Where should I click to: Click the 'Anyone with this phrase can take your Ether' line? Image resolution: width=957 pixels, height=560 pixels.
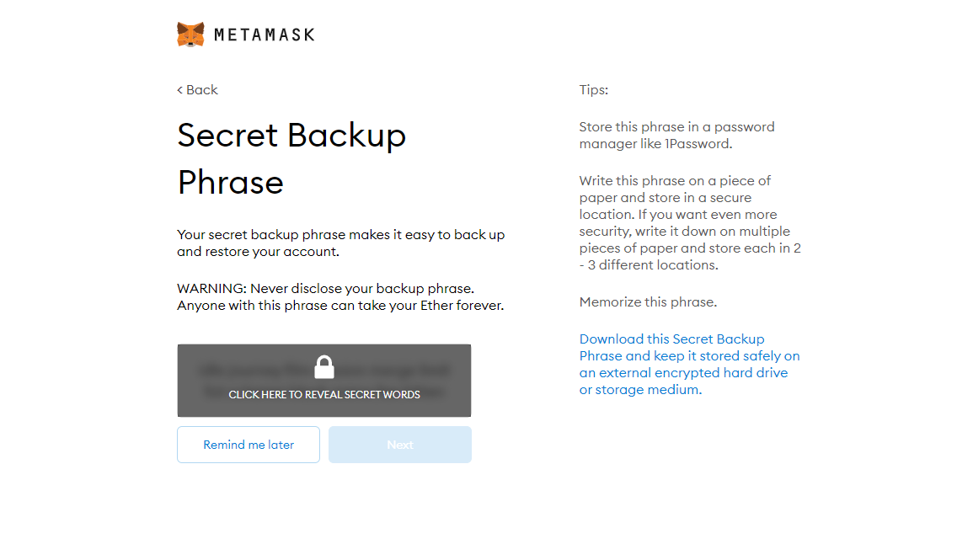pyautogui.click(x=340, y=306)
